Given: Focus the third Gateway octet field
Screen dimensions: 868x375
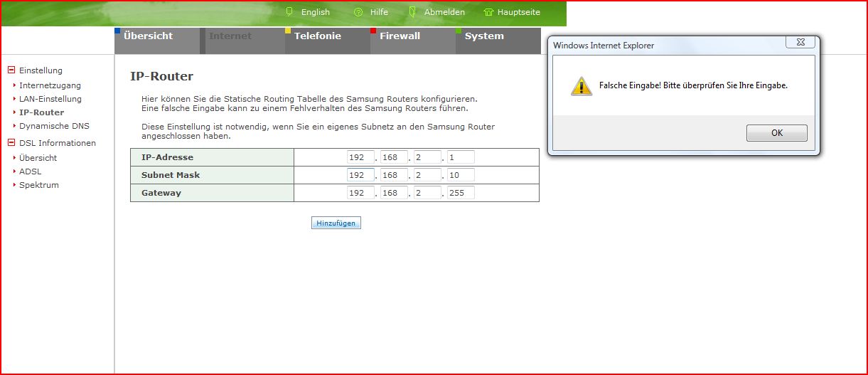Looking at the screenshot, I should coord(427,193).
